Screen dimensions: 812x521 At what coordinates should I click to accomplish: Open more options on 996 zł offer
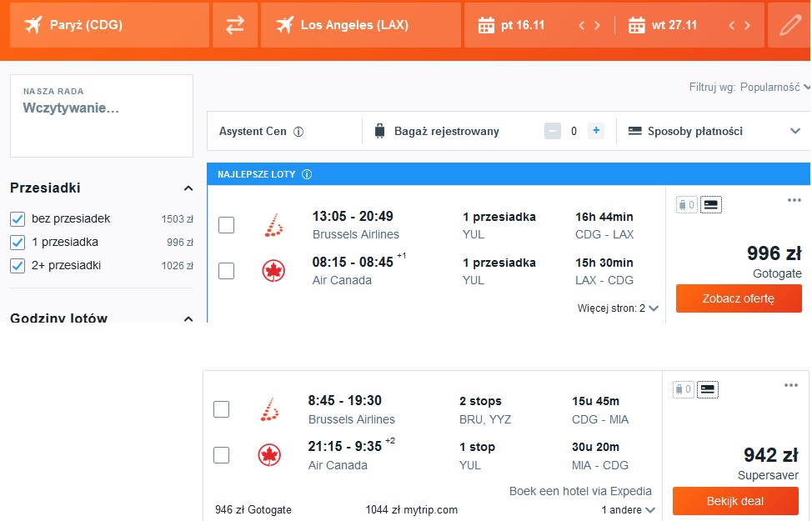[794, 200]
